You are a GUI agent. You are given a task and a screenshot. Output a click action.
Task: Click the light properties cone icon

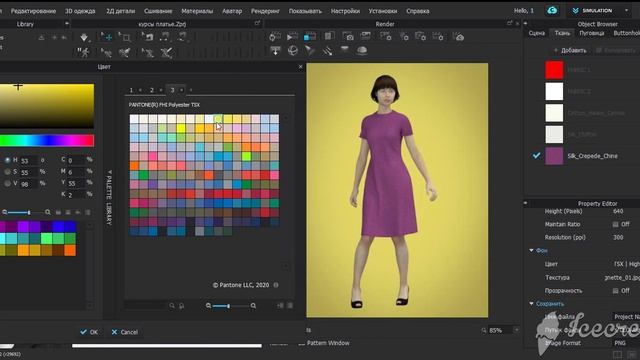tap(310, 51)
